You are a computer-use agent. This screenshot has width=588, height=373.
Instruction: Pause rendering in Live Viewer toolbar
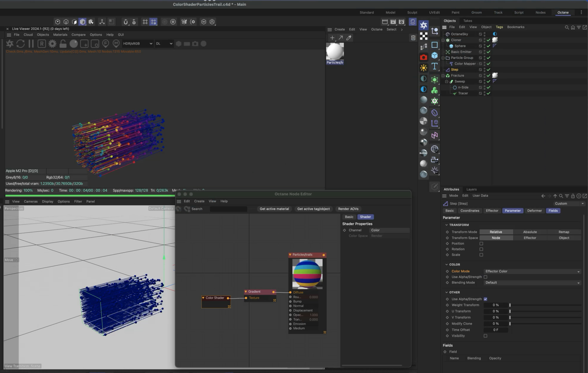[x=31, y=44]
